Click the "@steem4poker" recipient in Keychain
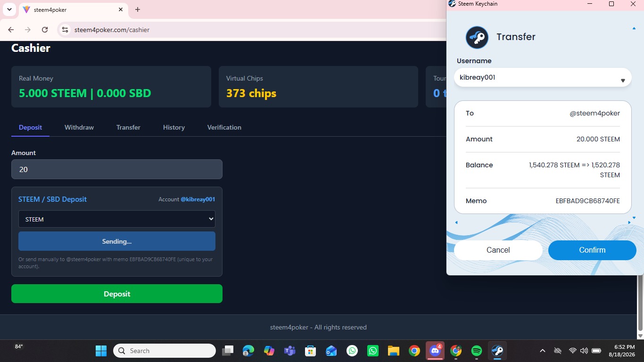644x362 pixels. pyautogui.click(x=595, y=113)
